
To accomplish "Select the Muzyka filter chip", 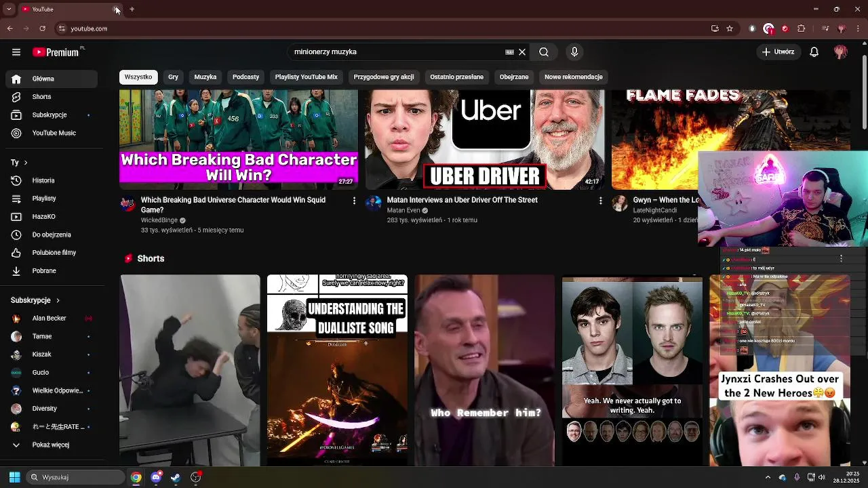I will click(x=205, y=77).
